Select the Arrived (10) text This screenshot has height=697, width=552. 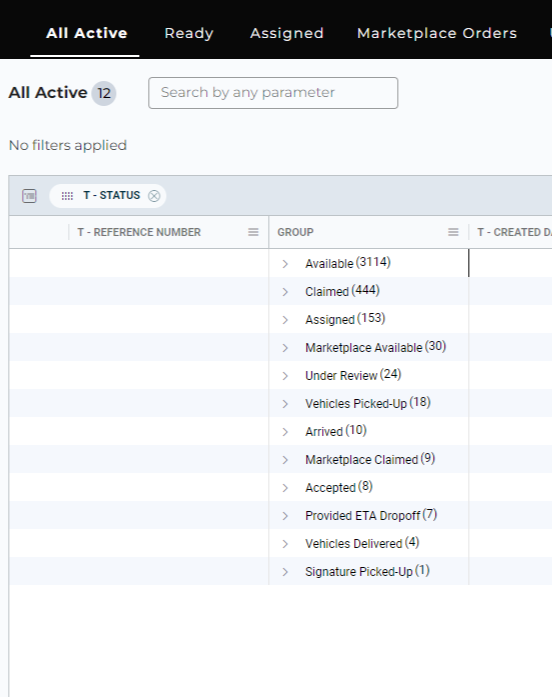click(x=336, y=431)
